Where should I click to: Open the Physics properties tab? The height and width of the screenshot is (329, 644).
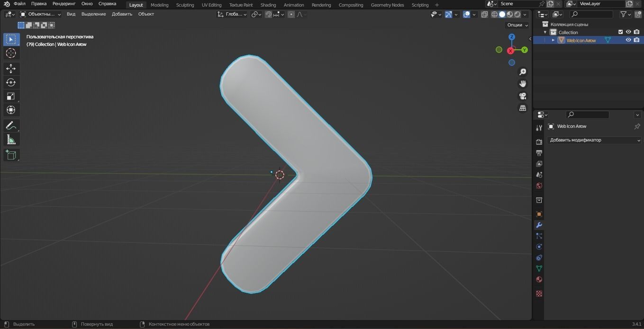click(539, 247)
